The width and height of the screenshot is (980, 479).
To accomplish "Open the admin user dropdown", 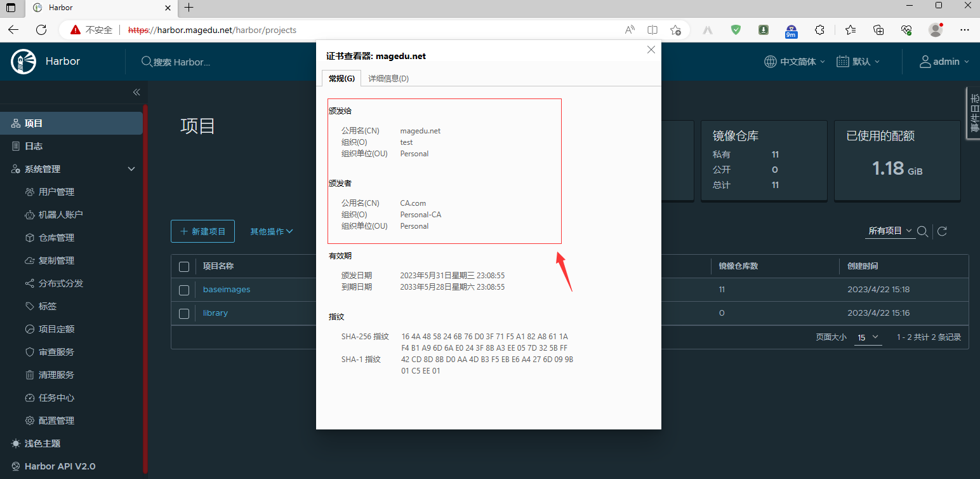I will [945, 62].
